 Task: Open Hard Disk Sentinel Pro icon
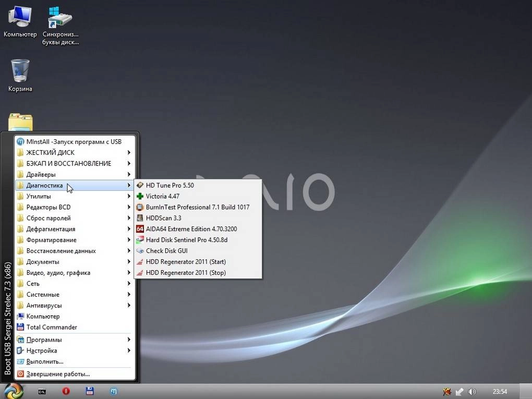(x=140, y=240)
